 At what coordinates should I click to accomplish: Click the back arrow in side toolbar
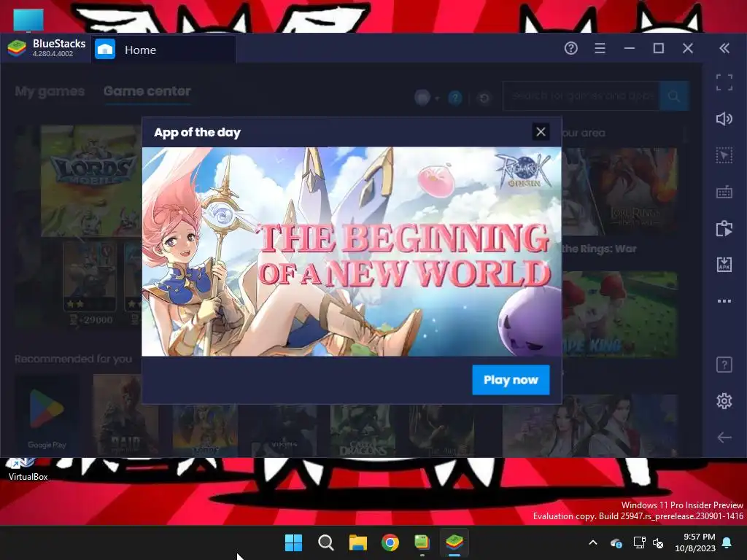pos(724,437)
